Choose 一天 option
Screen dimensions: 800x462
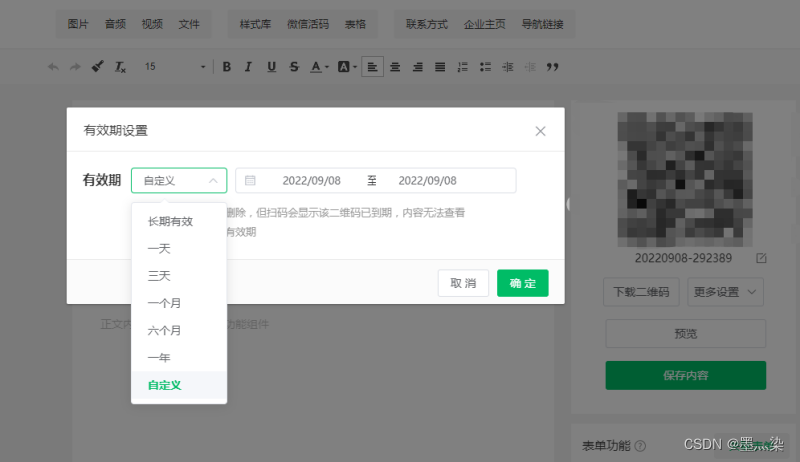179,249
